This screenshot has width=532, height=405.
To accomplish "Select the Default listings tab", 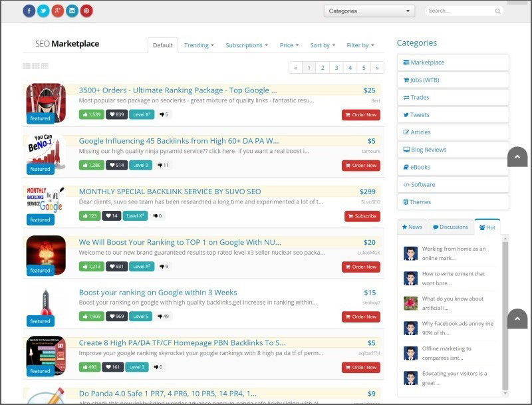I will click(162, 45).
